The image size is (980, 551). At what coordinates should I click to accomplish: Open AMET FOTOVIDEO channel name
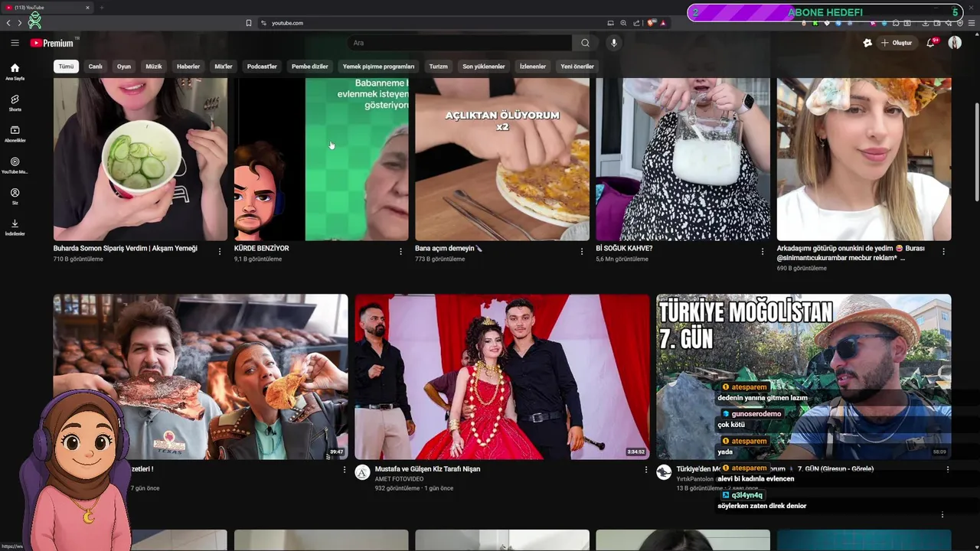click(399, 479)
